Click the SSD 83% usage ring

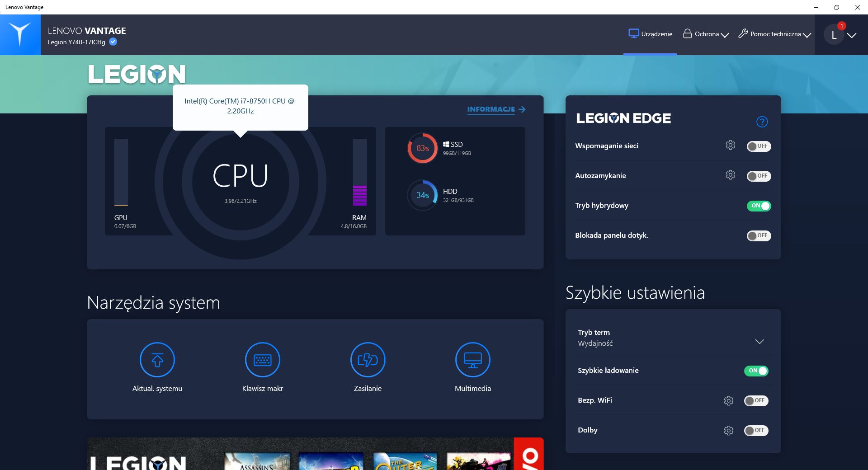coord(423,148)
